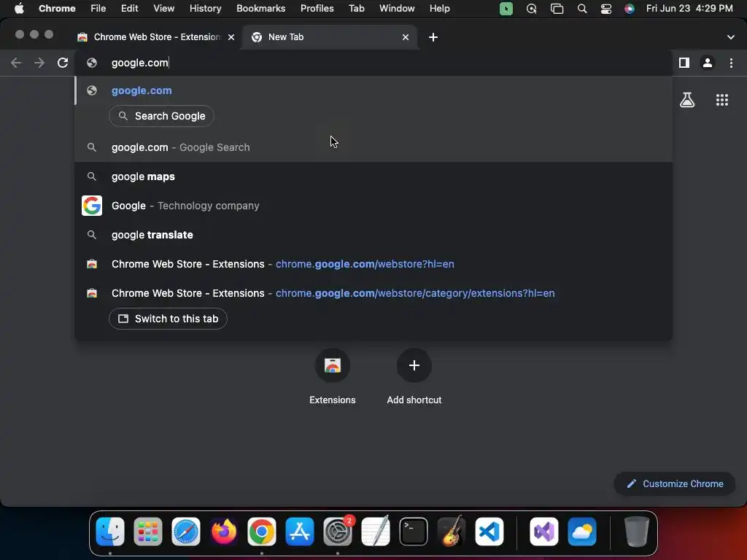Click the Chrome icon in the dock
Viewport: 747px width, 560px height.
(262, 532)
